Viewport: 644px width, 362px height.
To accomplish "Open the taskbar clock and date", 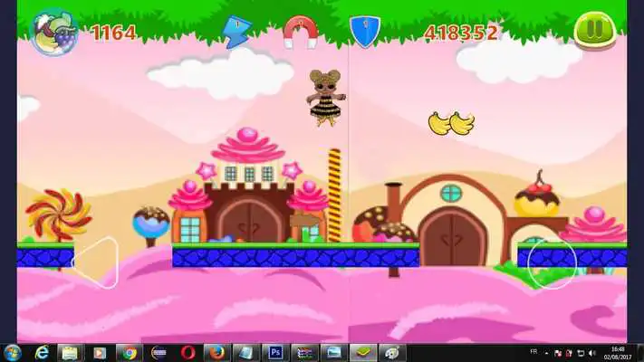I will click(617, 352).
